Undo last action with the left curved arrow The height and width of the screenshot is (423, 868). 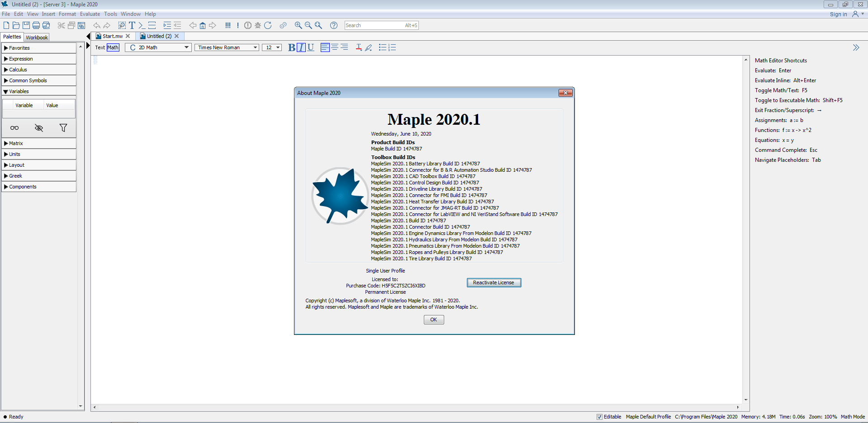click(x=97, y=25)
